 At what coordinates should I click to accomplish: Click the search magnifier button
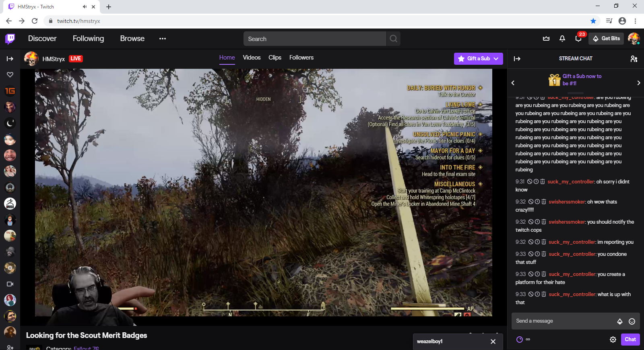click(x=394, y=39)
